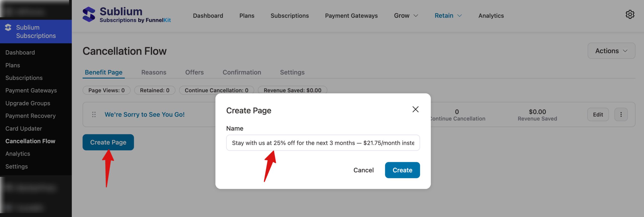Open the Actions dropdown
Screen dimensions: 644x217
[x=611, y=51]
